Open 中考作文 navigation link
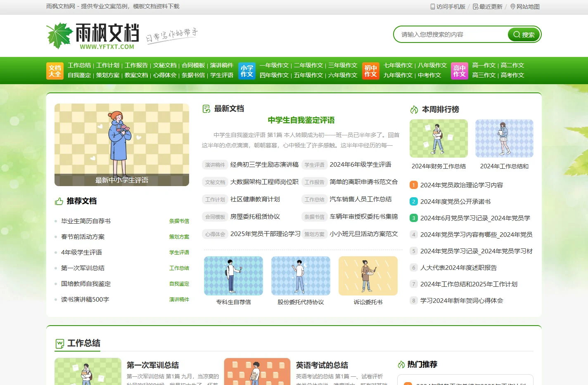 [429, 75]
